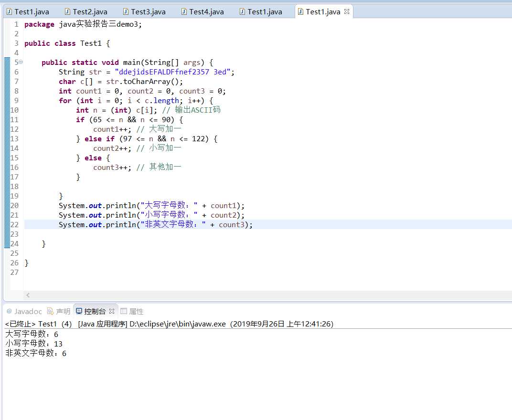Click the println line printing 大写字母数
The height and width of the screenshot is (420, 512).
151,206
